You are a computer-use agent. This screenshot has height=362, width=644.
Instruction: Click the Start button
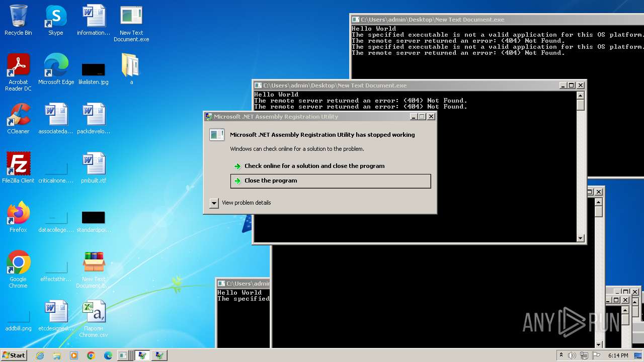point(14,355)
